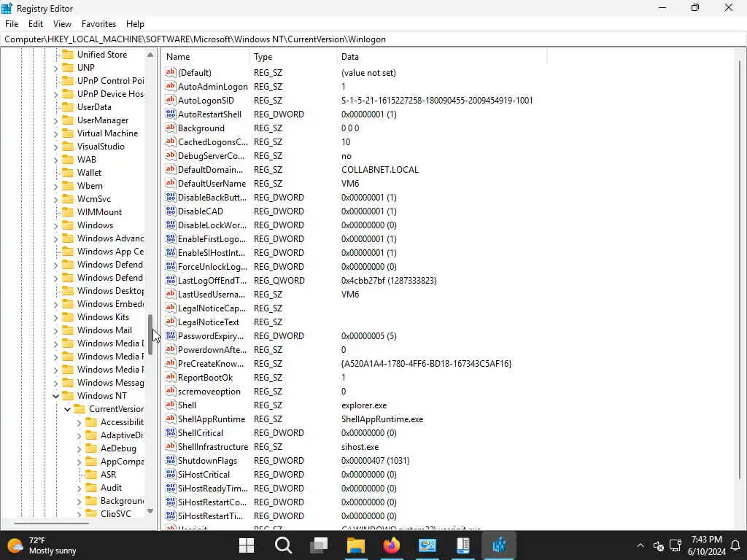This screenshot has height=560, width=747.
Task: Show hidden system tray icons
Action: [x=640, y=545]
